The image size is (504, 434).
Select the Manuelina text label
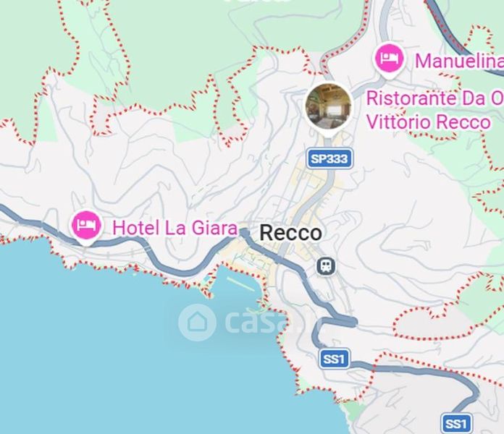(x=459, y=61)
